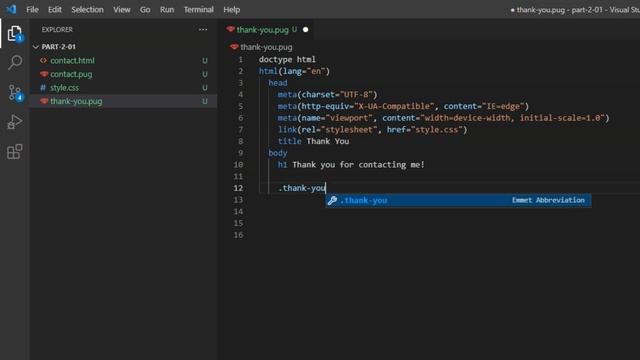
Task: Click the X-UA-Compatible meta line
Action: click(403, 106)
